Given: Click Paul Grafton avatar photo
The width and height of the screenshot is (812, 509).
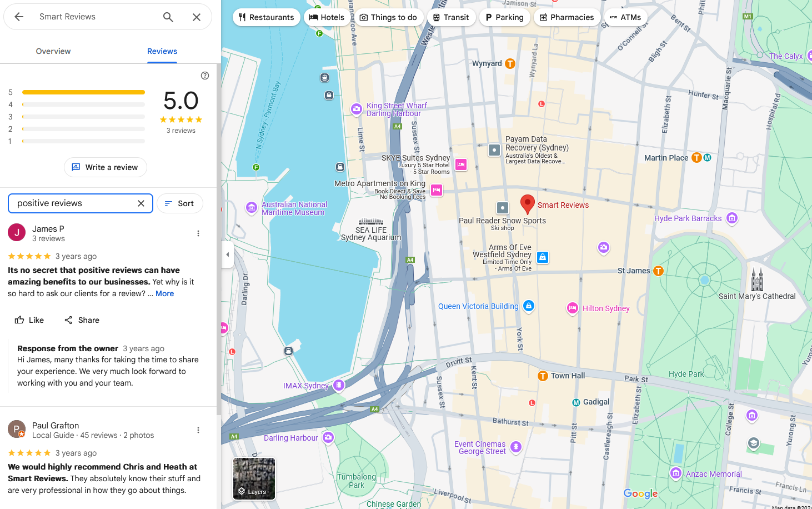Looking at the screenshot, I should [x=17, y=429].
